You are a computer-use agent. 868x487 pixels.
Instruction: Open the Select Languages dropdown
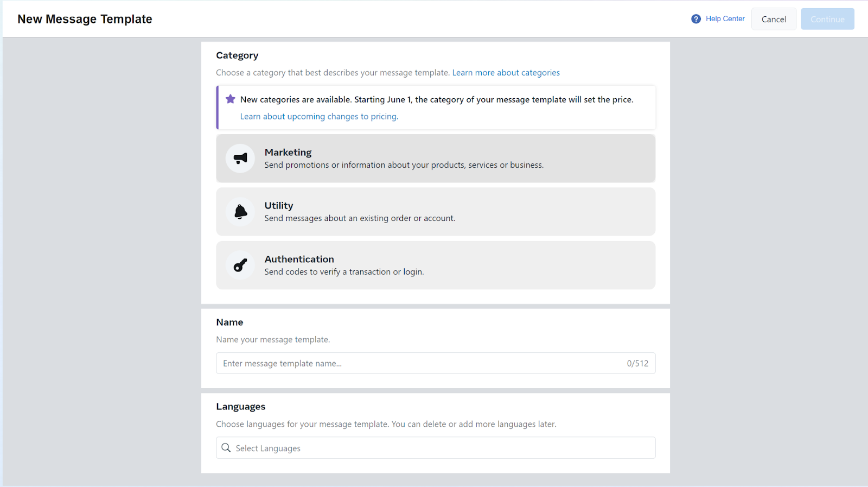(436, 448)
